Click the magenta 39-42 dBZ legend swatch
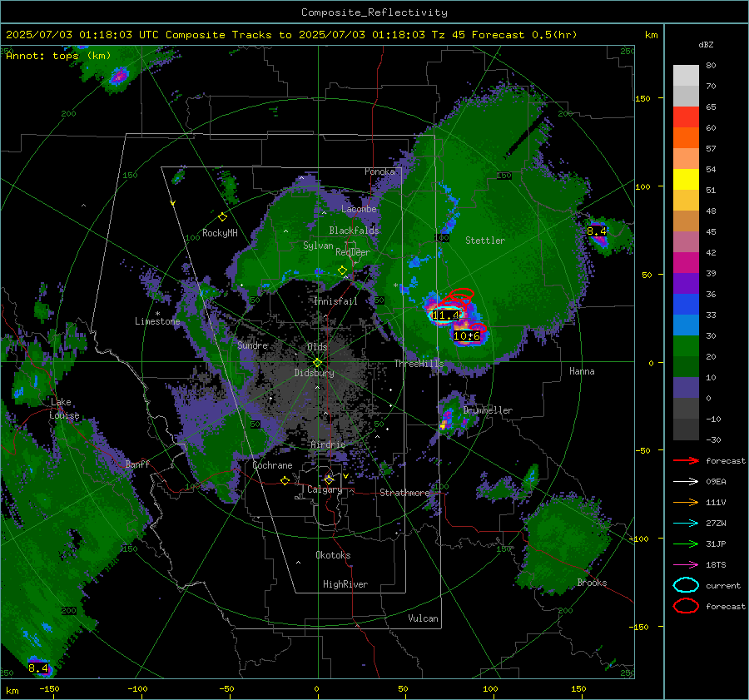The width and height of the screenshot is (749, 700). [686, 263]
